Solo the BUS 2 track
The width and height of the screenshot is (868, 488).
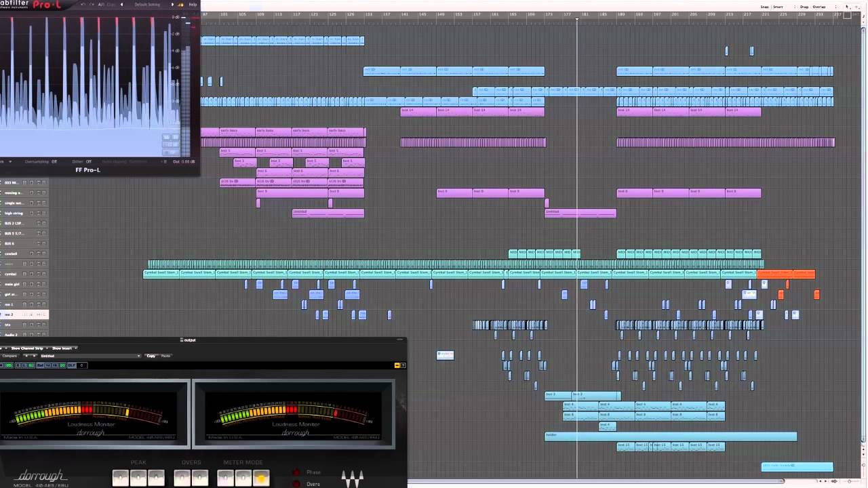(44, 223)
